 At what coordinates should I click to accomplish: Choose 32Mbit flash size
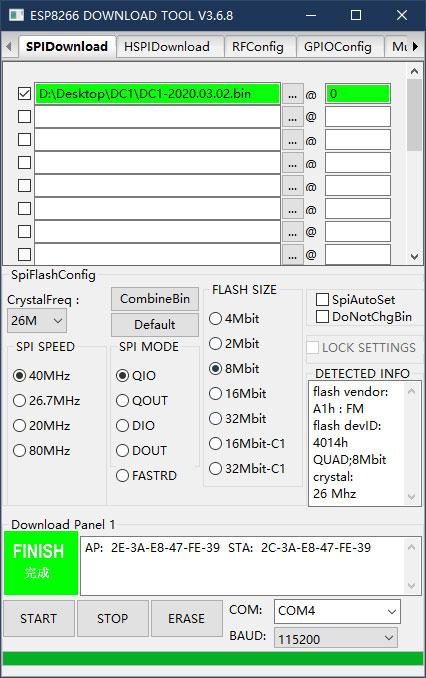coord(237,419)
